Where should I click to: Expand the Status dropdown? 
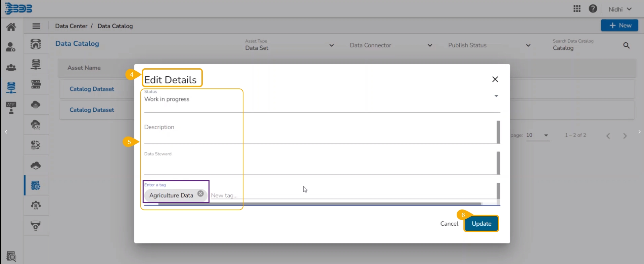pos(496,96)
